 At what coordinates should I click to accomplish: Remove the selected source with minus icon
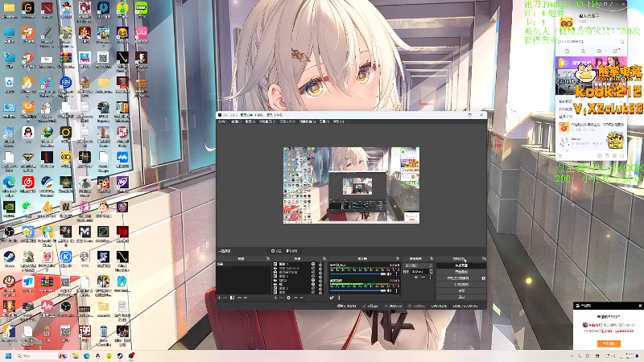(x=281, y=298)
